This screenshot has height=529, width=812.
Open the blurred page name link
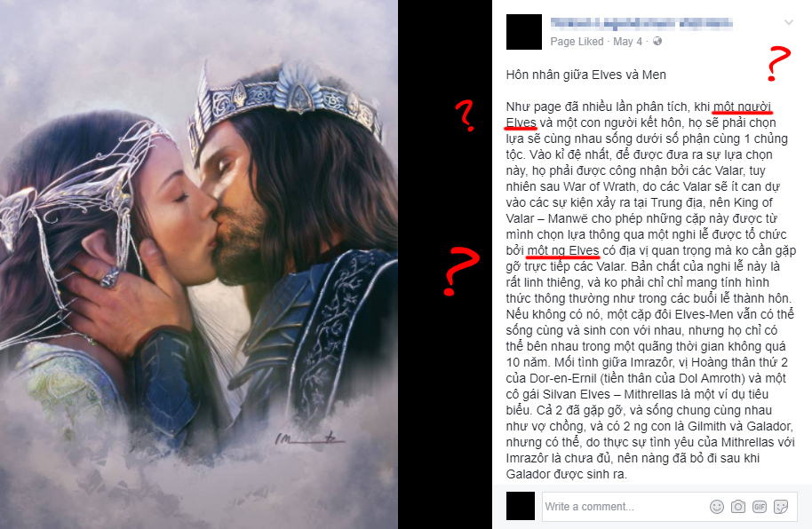641,23
